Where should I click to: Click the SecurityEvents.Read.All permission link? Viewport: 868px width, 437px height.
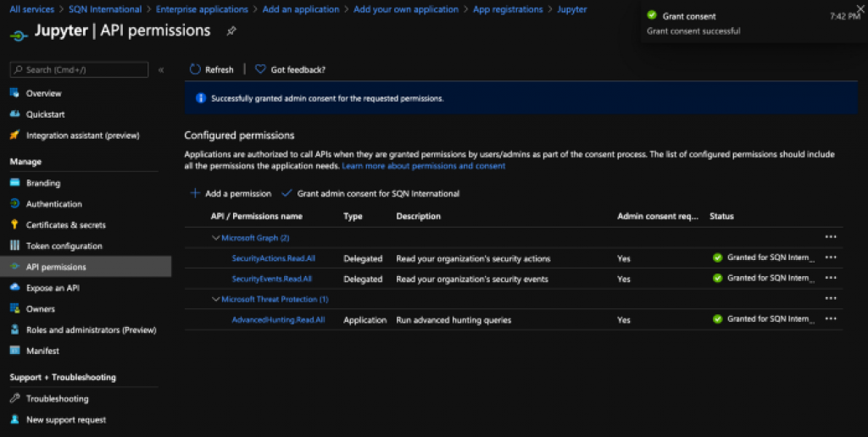272,279
